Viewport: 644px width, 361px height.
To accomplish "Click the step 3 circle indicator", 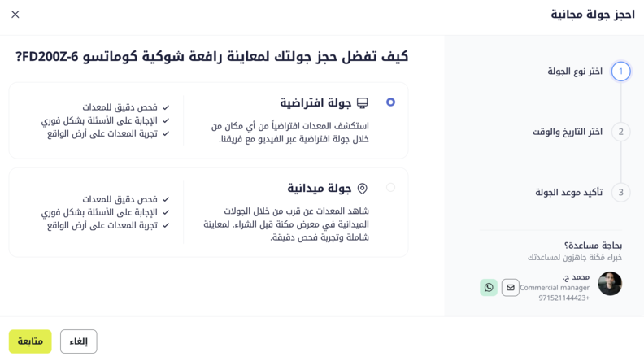I will point(620,192).
